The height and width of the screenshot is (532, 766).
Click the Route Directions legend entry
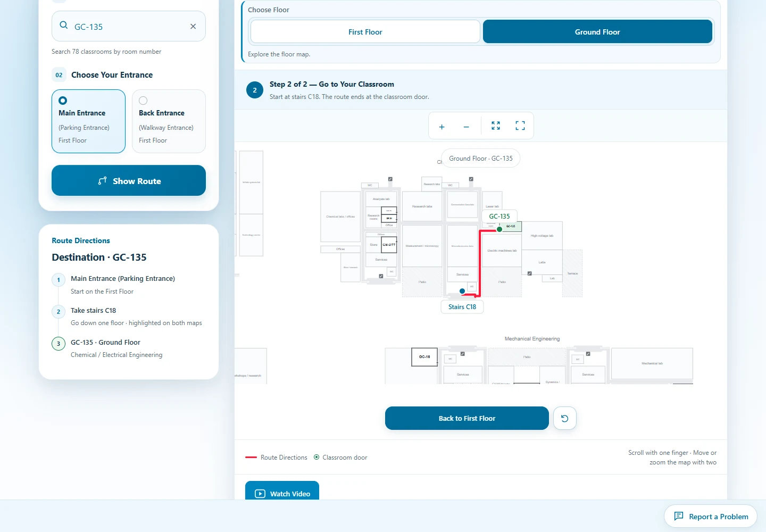(276, 457)
